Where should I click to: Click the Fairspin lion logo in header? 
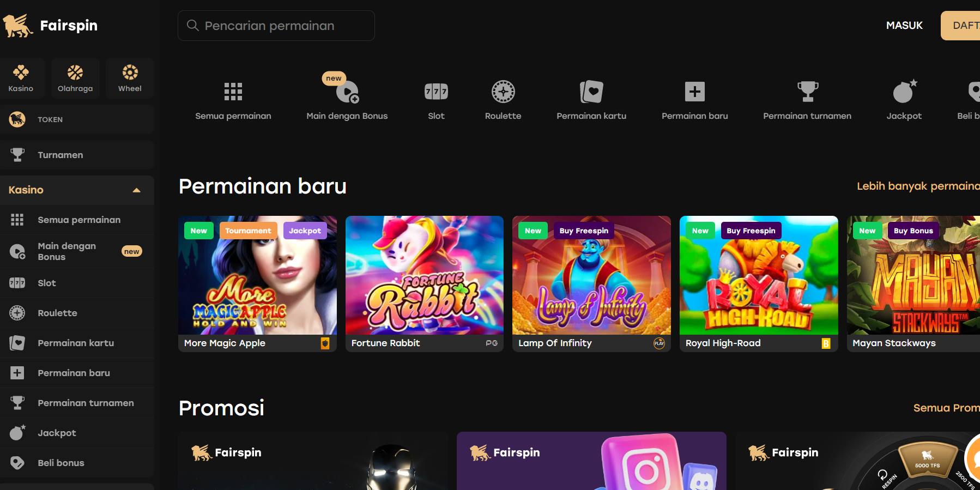tap(18, 26)
